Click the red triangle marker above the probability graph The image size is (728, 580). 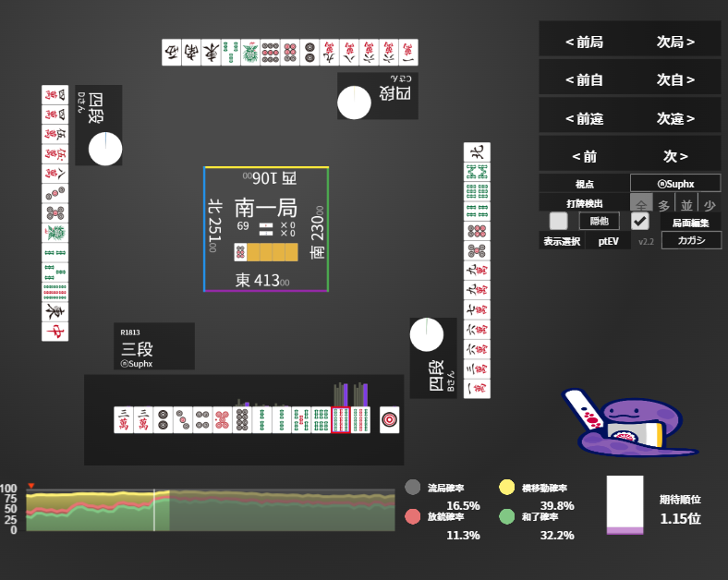[31, 486]
